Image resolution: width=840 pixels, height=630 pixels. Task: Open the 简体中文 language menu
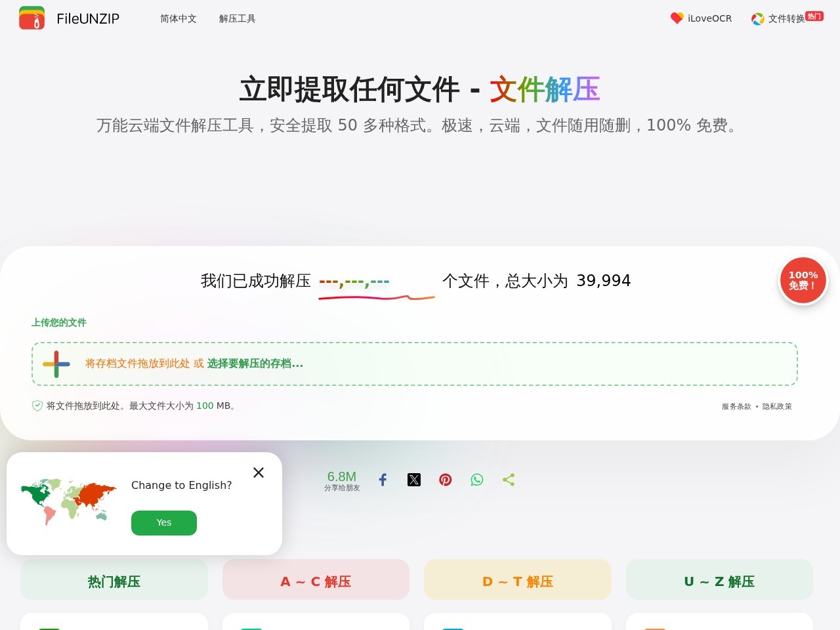[x=178, y=18]
